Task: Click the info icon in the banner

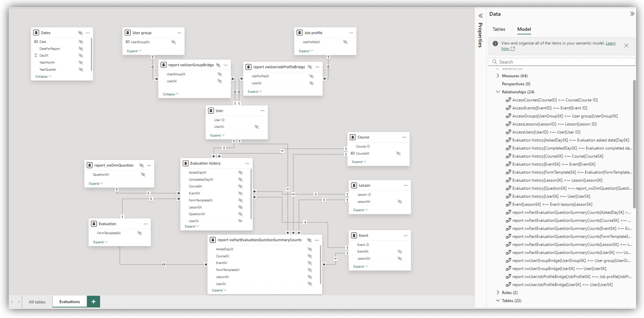Action: [x=495, y=43]
